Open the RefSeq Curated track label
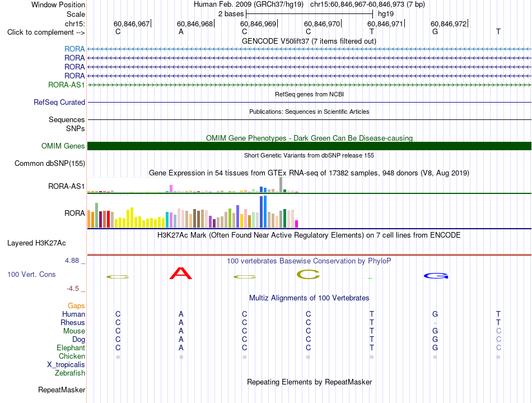Viewport: 532px width, 403px height. pyautogui.click(x=59, y=102)
